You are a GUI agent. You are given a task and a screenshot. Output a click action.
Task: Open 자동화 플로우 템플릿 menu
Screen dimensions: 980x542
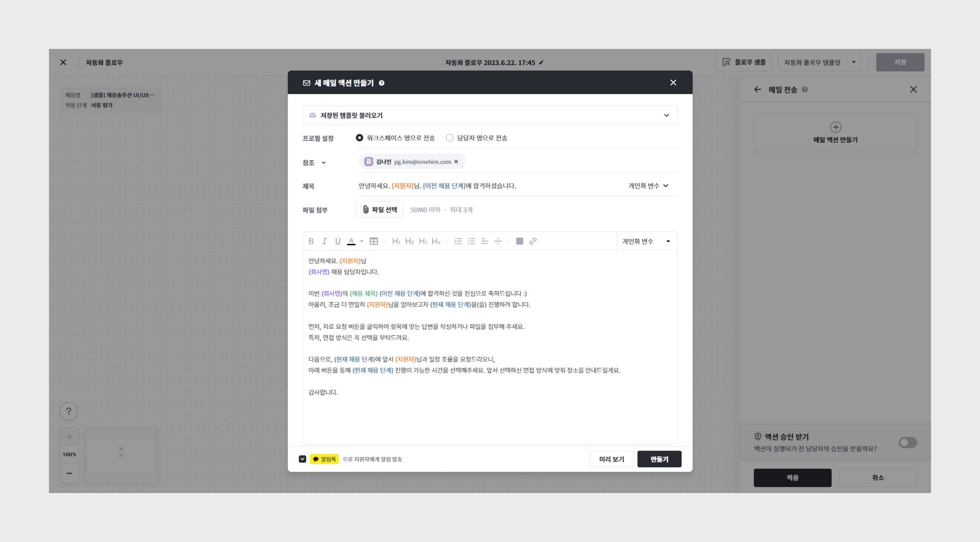819,63
